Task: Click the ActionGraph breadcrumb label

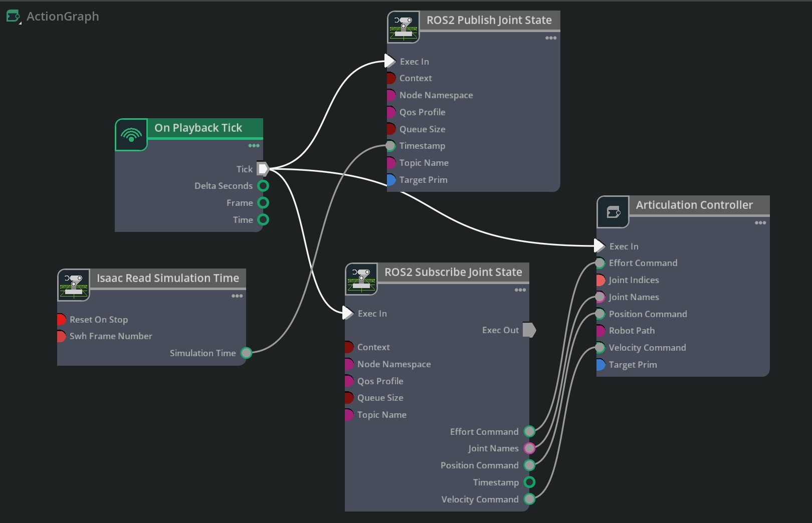Action: 63,17
